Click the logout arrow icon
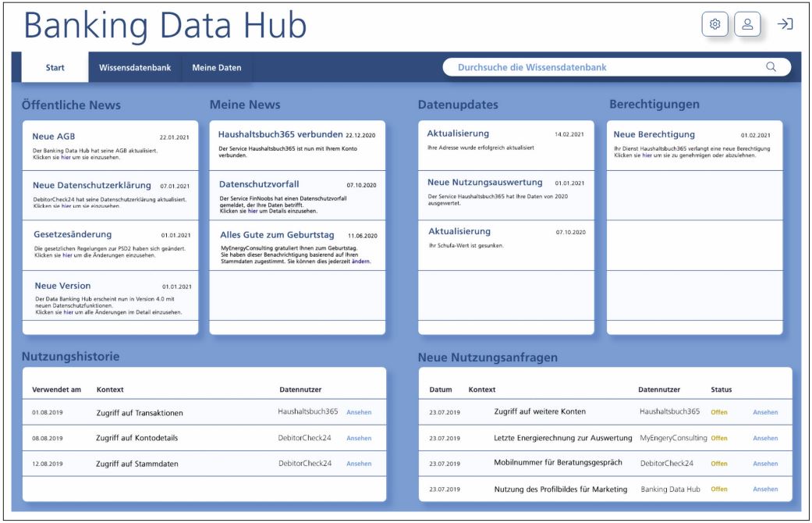812x523 pixels. point(785,24)
